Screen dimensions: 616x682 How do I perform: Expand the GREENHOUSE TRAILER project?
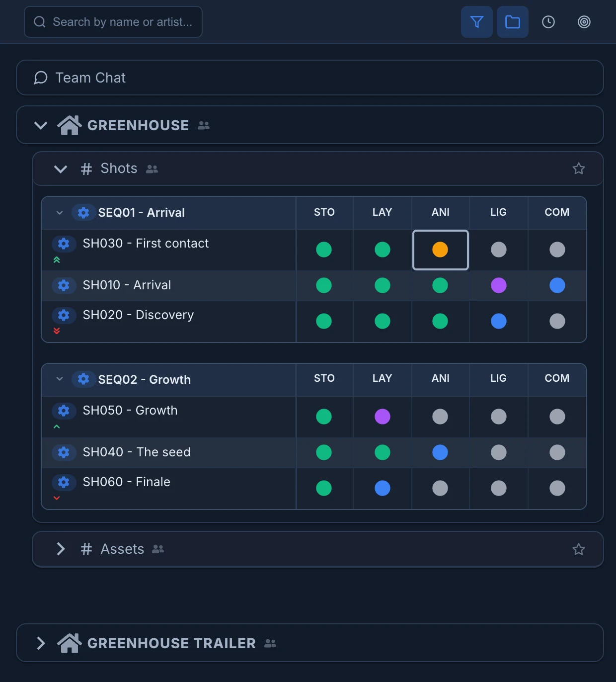(41, 643)
